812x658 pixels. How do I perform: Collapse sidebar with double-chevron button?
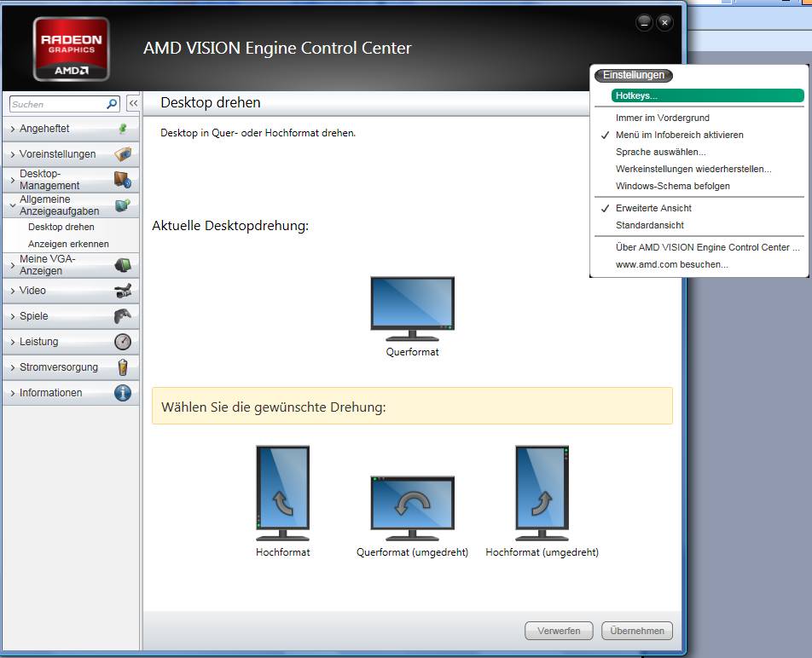point(133,103)
